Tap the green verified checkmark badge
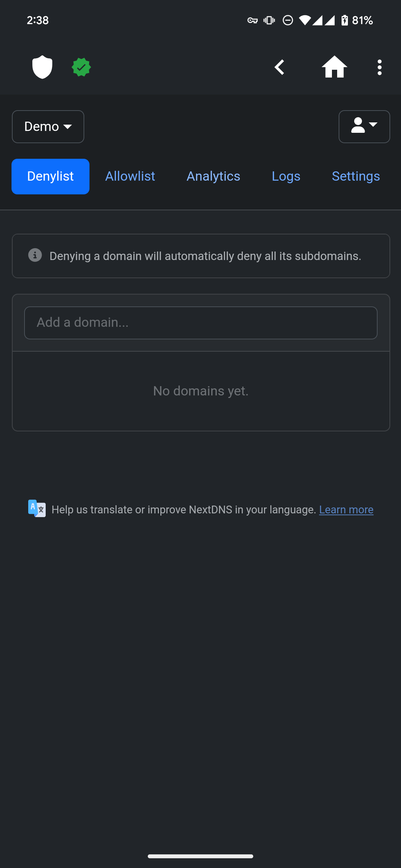Screen dimensions: 401x868 pos(81,67)
